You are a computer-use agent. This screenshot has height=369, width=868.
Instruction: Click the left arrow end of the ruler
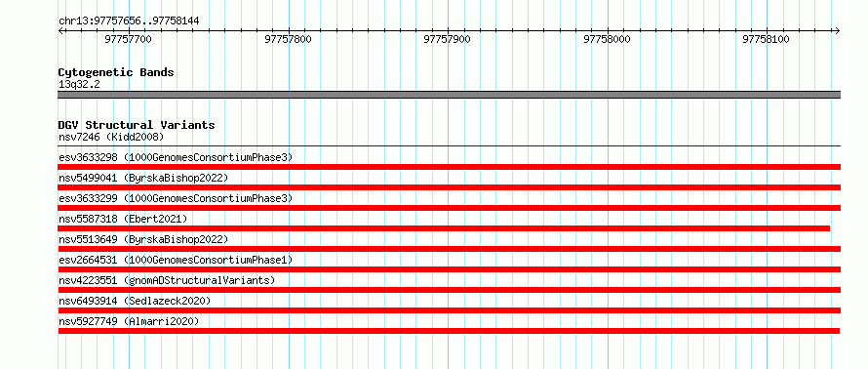(x=61, y=30)
